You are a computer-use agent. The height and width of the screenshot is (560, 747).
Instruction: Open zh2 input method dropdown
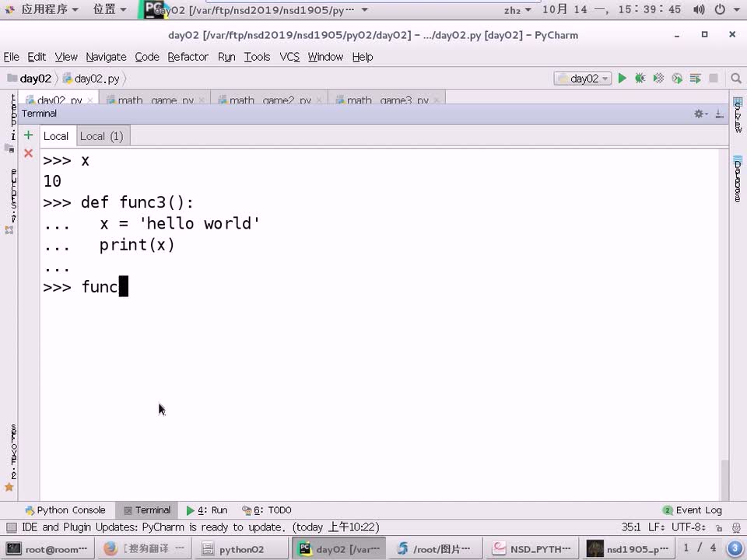tap(517, 10)
